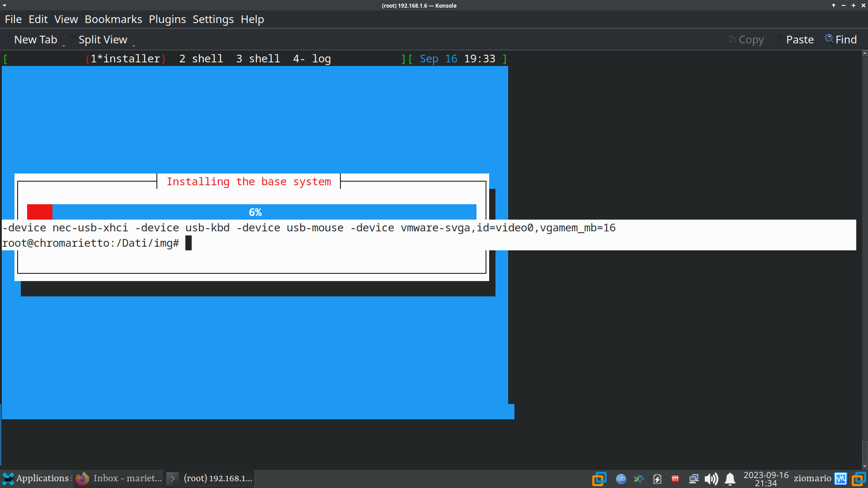
Task: Click the network connections tray icon
Action: coord(693,479)
